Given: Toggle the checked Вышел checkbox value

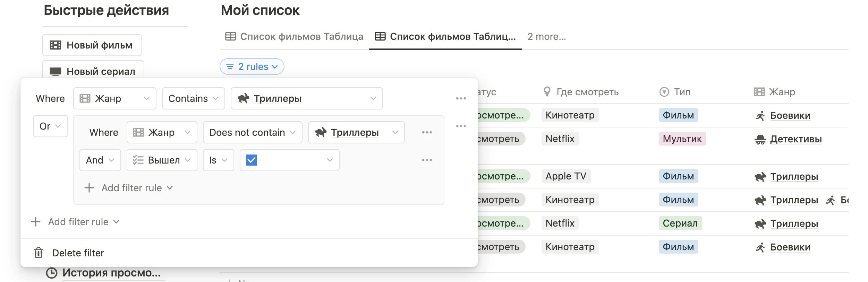Looking at the screenshot, I should (252, 160).
